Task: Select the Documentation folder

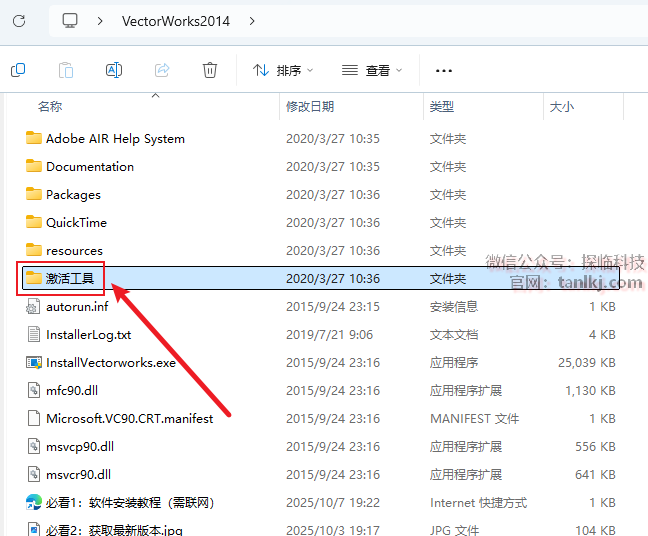Action: [90, 167]
